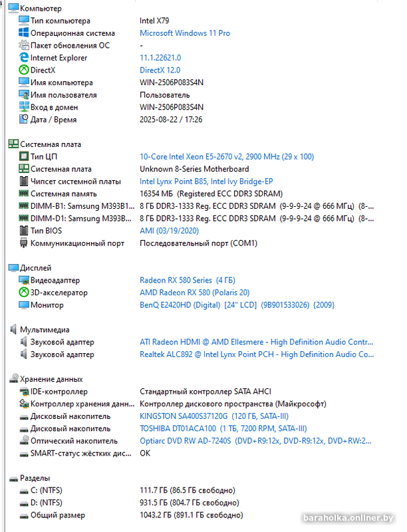Screen dimensions: 407x532
Task: Open the TOSHIBA DT01ACA100 drive link
Action: pyautogui.click(x=223, y=428)
